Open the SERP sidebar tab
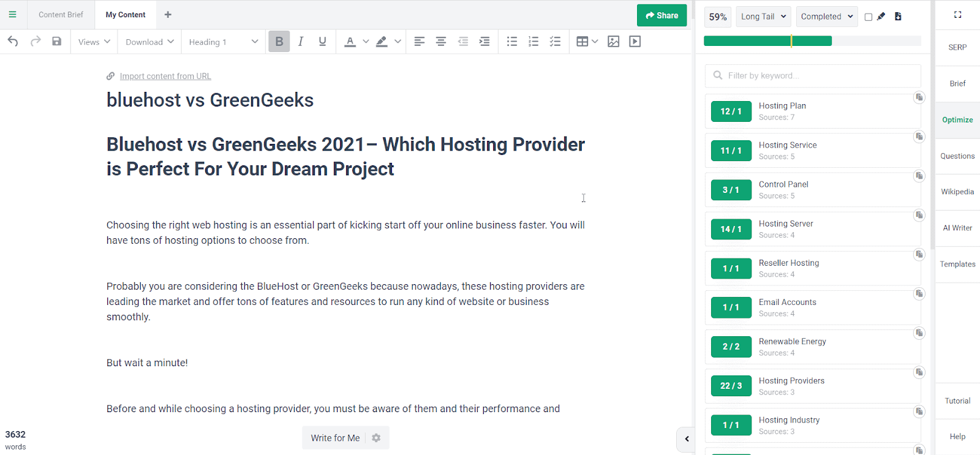The height and width of the screenshot is (455, 980). click(x=957, y=47)
